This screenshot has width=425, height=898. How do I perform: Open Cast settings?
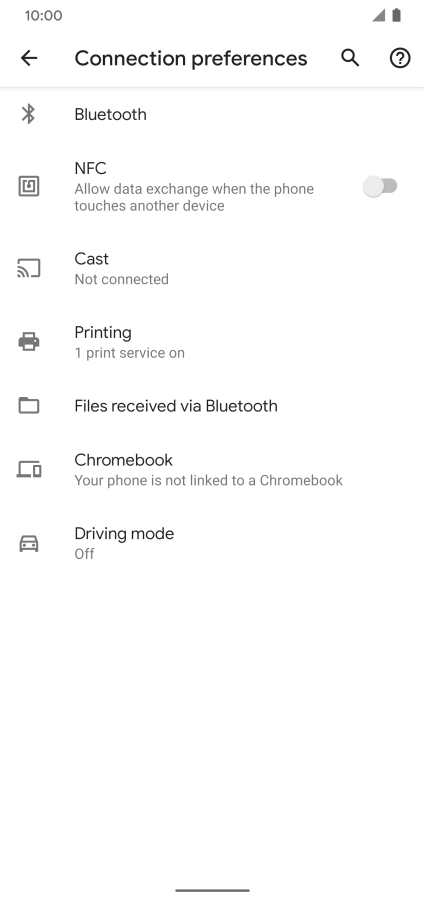click(x=212, y=268)
